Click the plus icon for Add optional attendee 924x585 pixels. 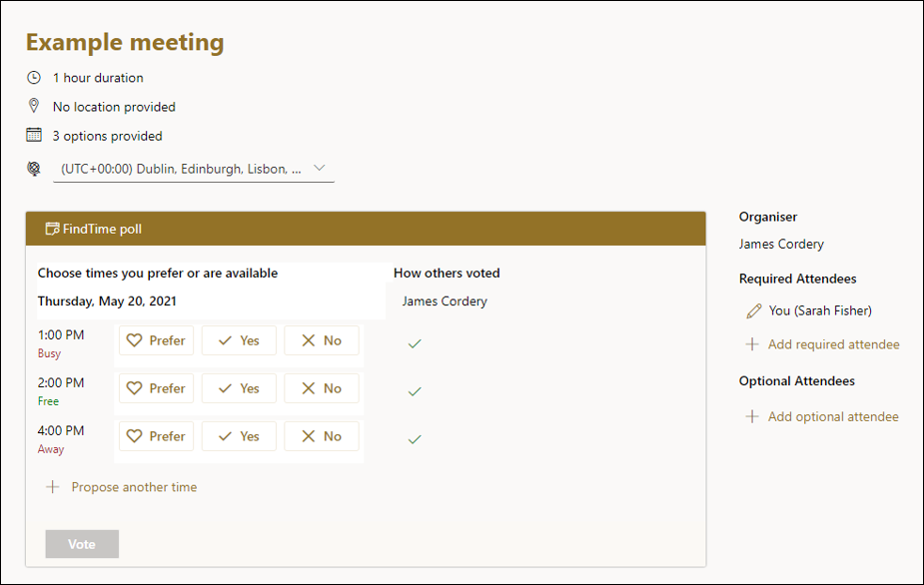coord(752,416)
